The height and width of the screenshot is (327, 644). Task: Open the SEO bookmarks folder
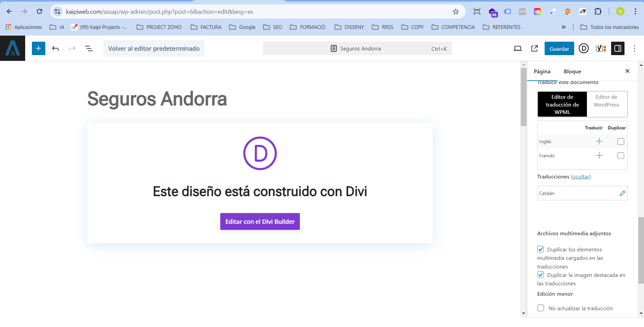(x=273, y=27)
